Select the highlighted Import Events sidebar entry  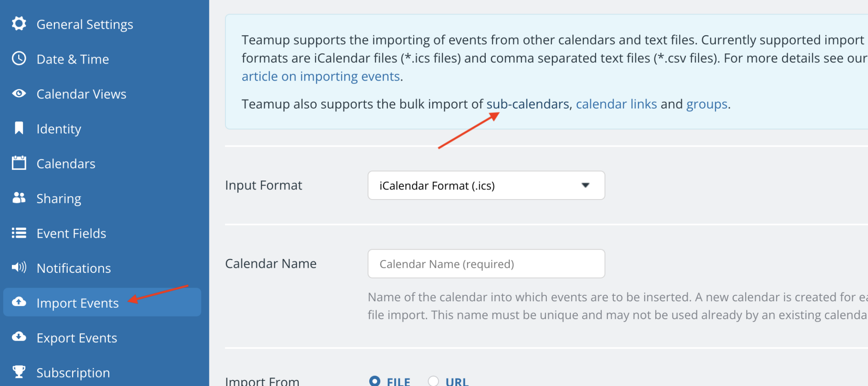(x=78, y=303)
